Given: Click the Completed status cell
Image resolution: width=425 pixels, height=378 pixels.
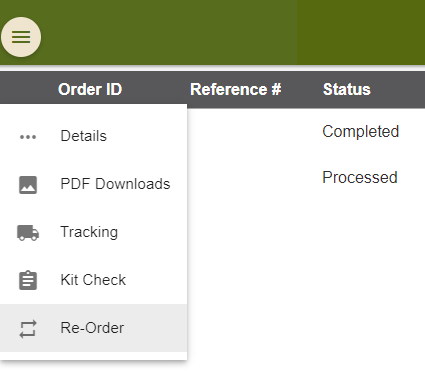Looking at the screenshot, I should (361, 131).
